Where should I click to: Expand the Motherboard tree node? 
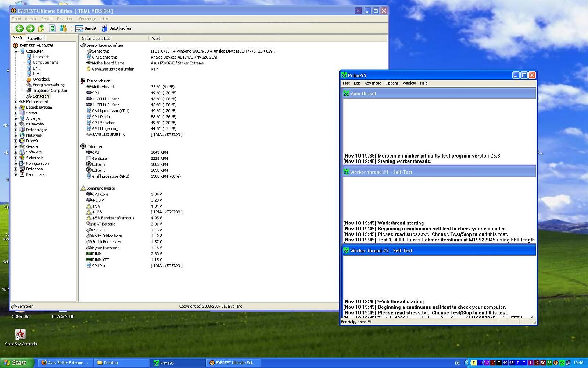[x=15, y=102]
